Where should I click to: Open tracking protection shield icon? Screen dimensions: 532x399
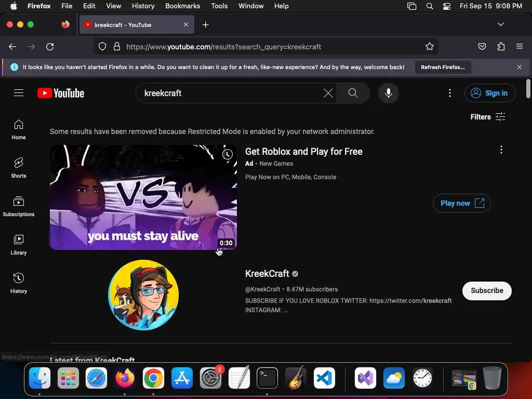102,46
